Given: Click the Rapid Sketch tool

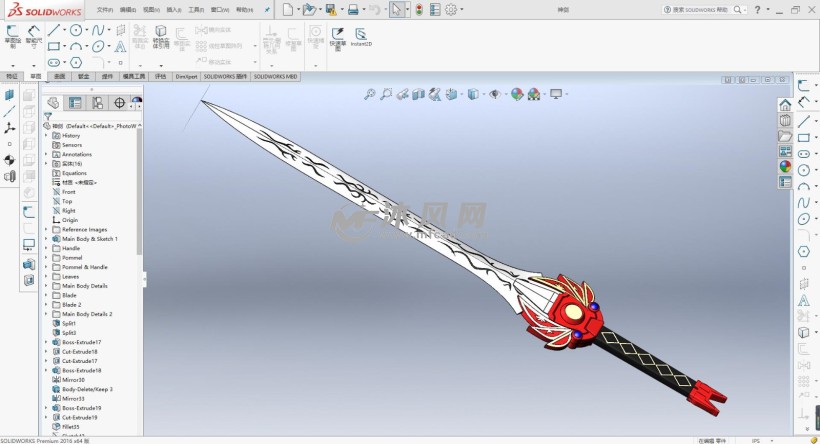Looking at the screenshot, I should 338,38.
